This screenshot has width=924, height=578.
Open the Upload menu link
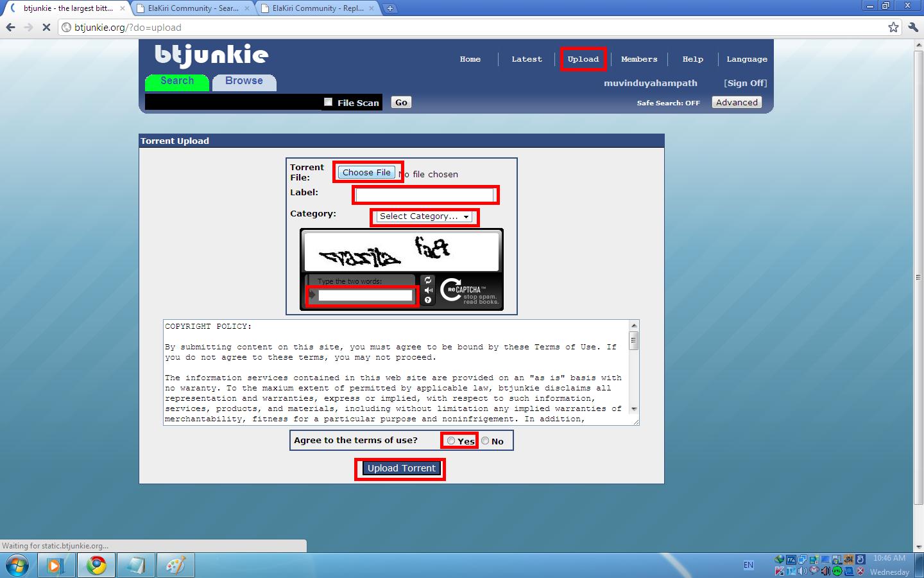point(583,59)
